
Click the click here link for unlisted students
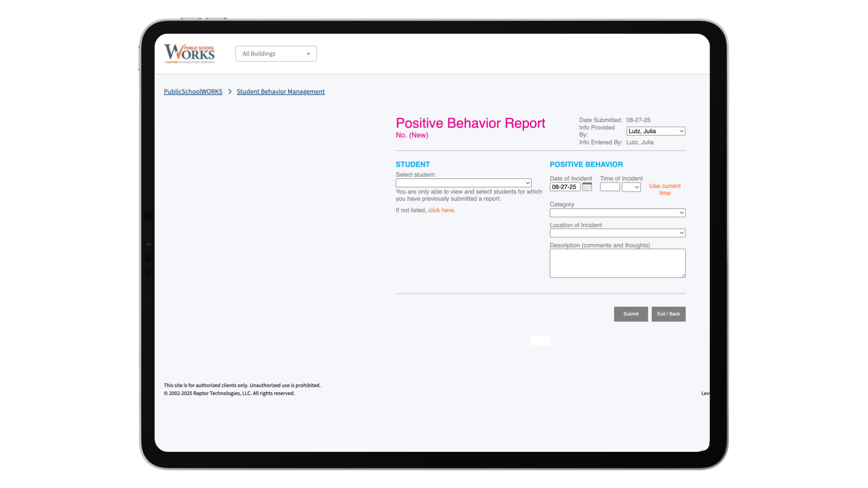[441, 210]
